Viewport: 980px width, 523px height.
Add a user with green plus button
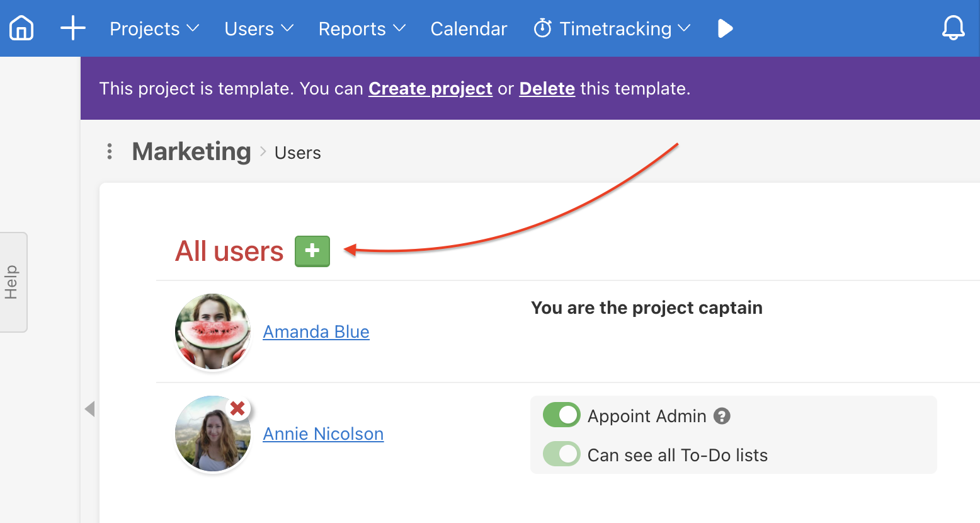click(312, 251)
